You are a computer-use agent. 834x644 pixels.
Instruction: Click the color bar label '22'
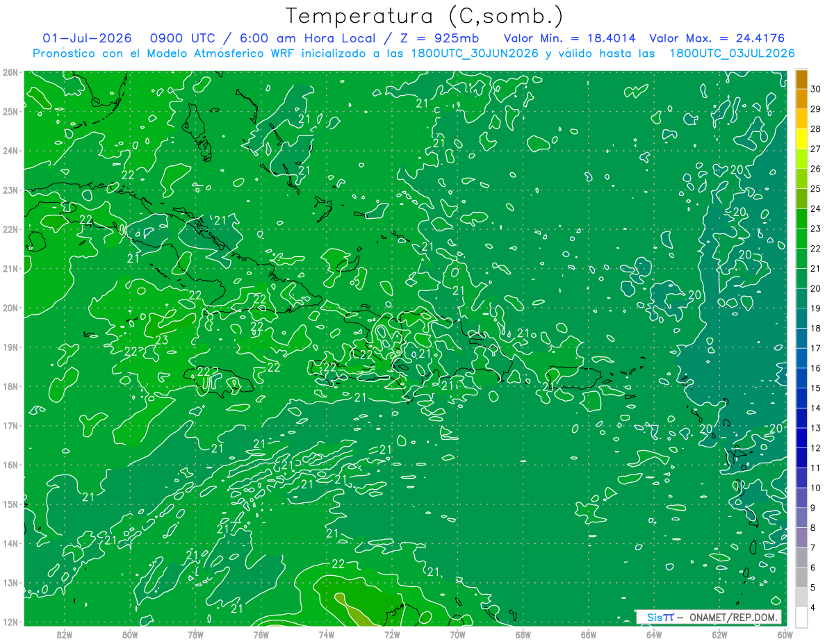coord(816,249)
